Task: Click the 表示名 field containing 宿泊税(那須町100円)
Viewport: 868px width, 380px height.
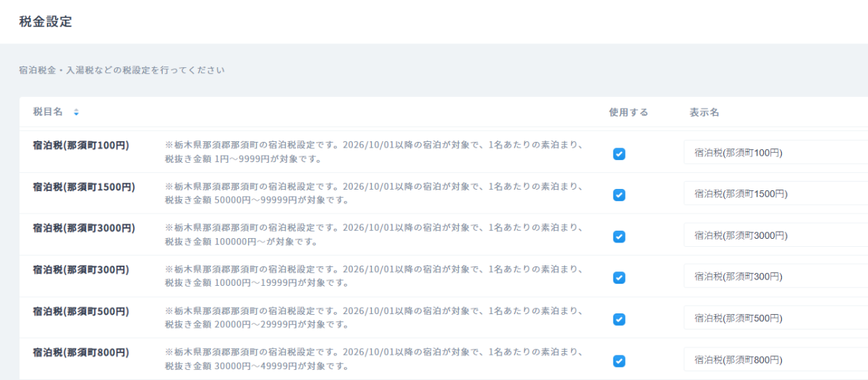Action: coord(774,153)
